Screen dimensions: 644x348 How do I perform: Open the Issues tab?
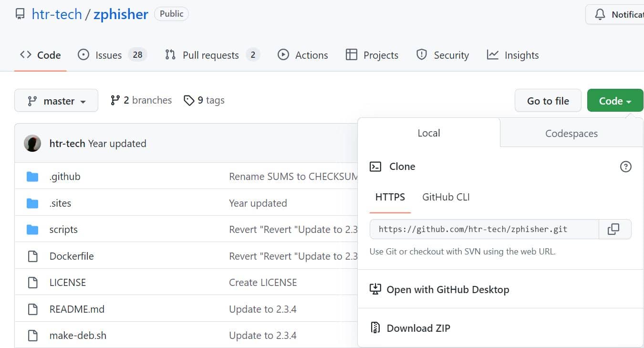[113, 55]
